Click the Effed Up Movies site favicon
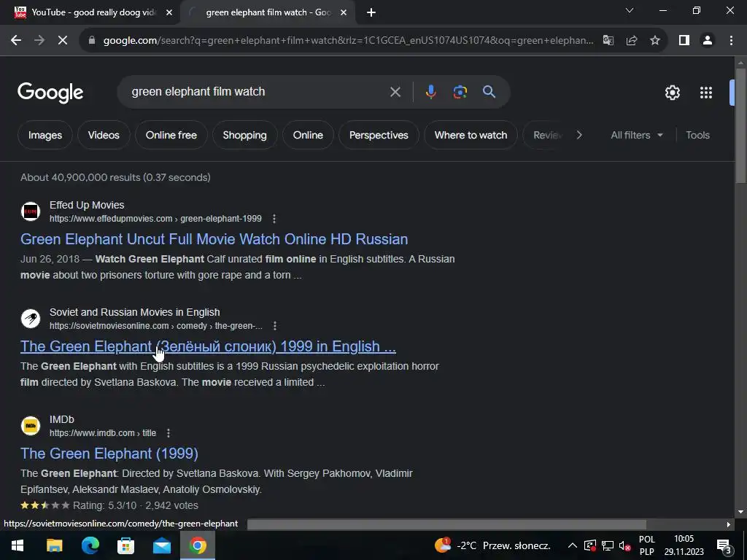The image size is (747, 560). (x=31, y=211)
